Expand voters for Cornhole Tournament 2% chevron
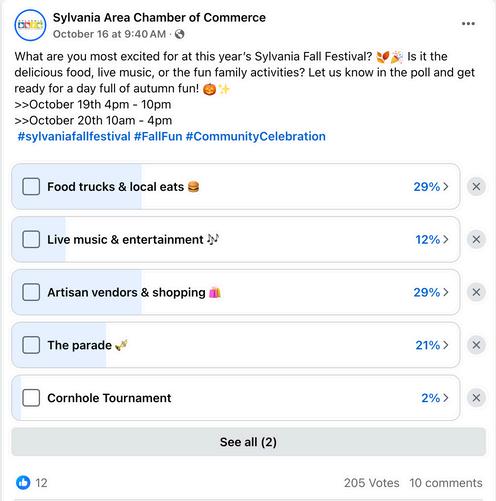The width and height of the screenshot is (496, 501). (446, 398)
